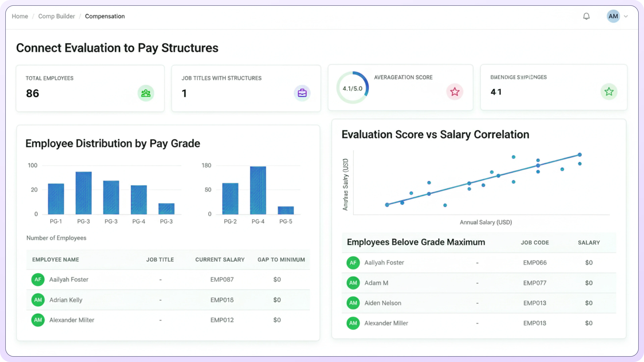The width and height of the screenshot is (644, 362).
Task: Select Alexander Miller row in right table
Action: (x=386, y=323)
